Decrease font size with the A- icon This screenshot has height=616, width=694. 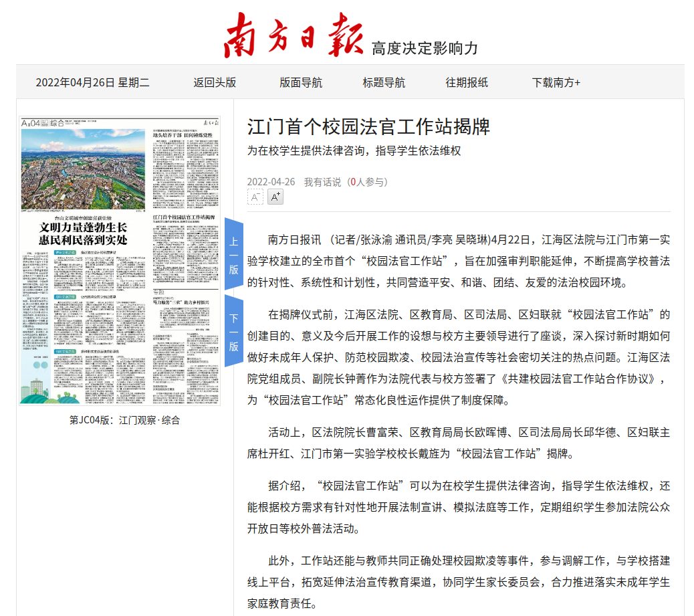tap(255, 197)
